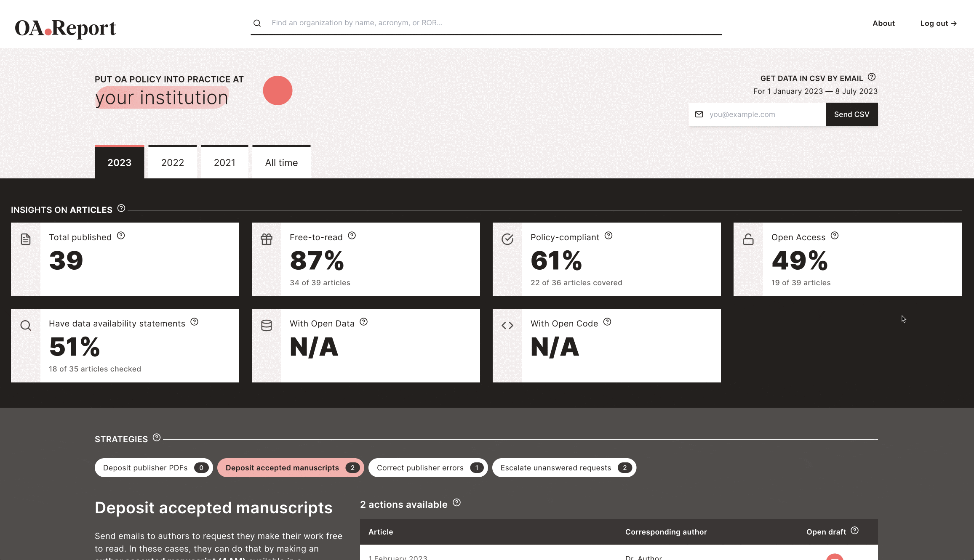The height and width of the screenshot is (560, 974).
Task: Toggle the Deposit accepted manuscripts strategy filter
Action: pos(291,468)
